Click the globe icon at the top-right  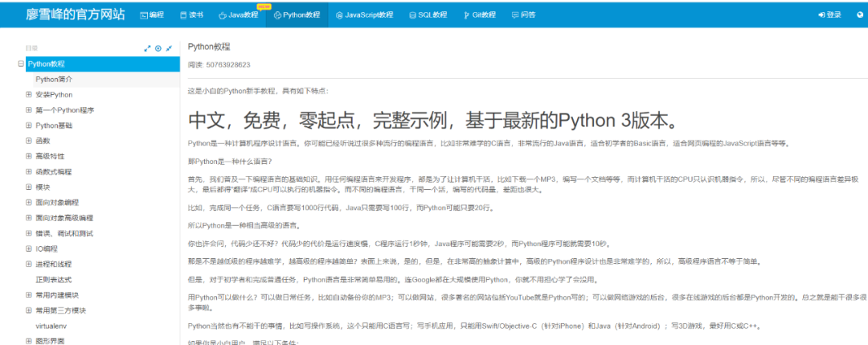click(x=860, y=15)
